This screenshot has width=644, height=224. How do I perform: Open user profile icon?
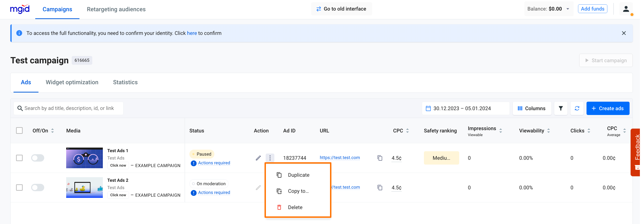click(x=626, y=9)
